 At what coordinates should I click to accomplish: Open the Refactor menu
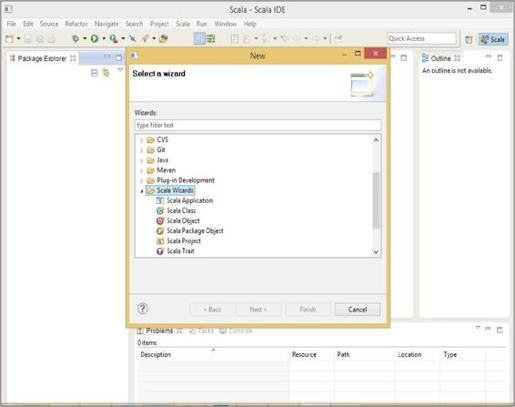coord(76,24)
